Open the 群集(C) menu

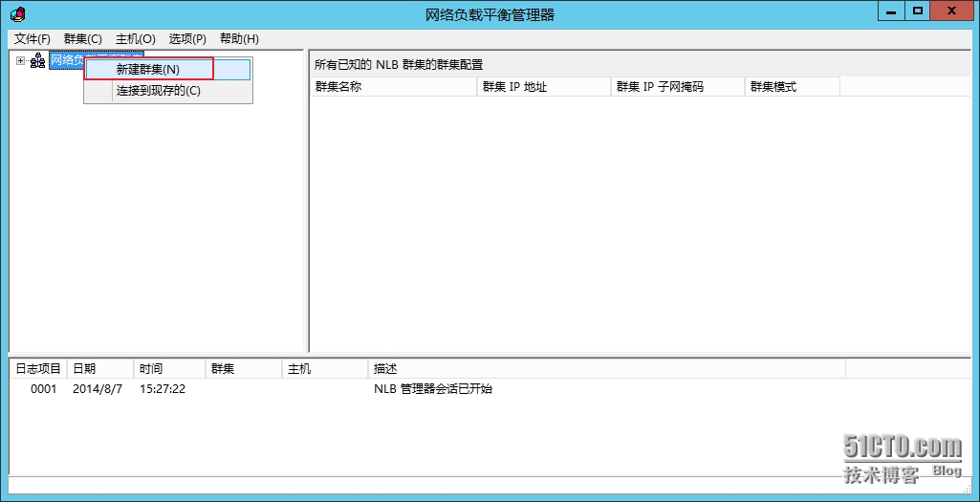coord(83,38)
